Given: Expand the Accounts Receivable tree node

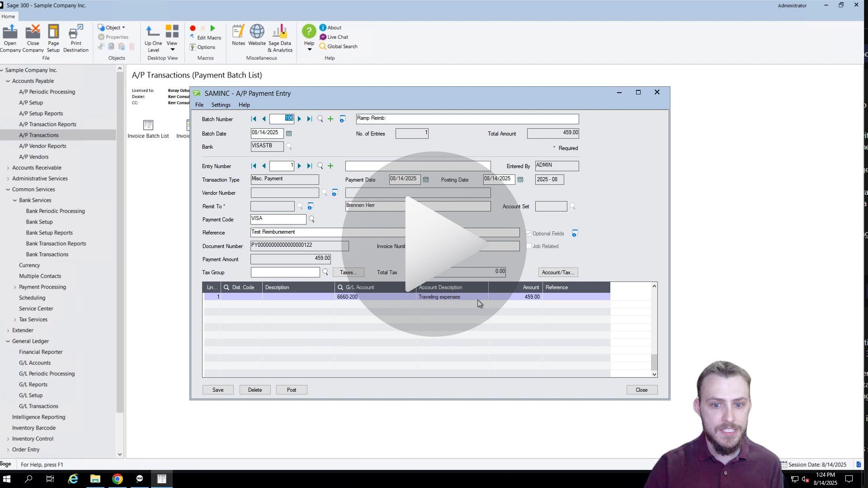Looking at the screenshot, I should 8,168.
